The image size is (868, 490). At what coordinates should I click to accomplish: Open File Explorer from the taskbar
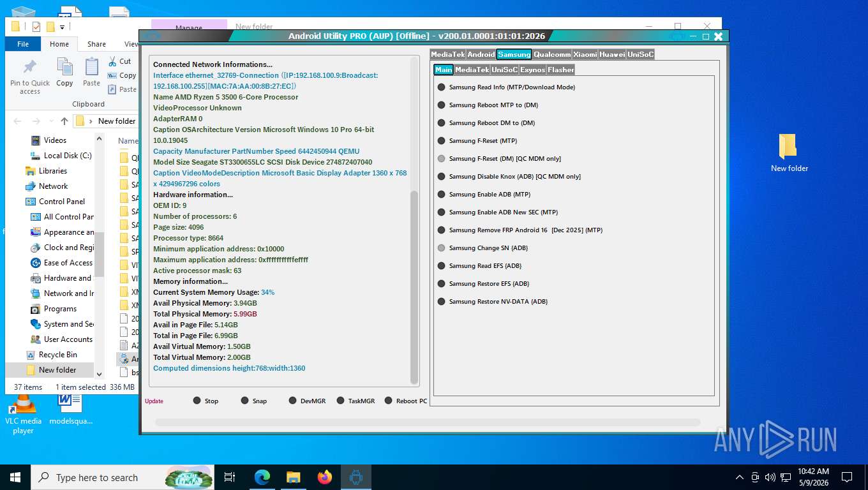(294, 477)
